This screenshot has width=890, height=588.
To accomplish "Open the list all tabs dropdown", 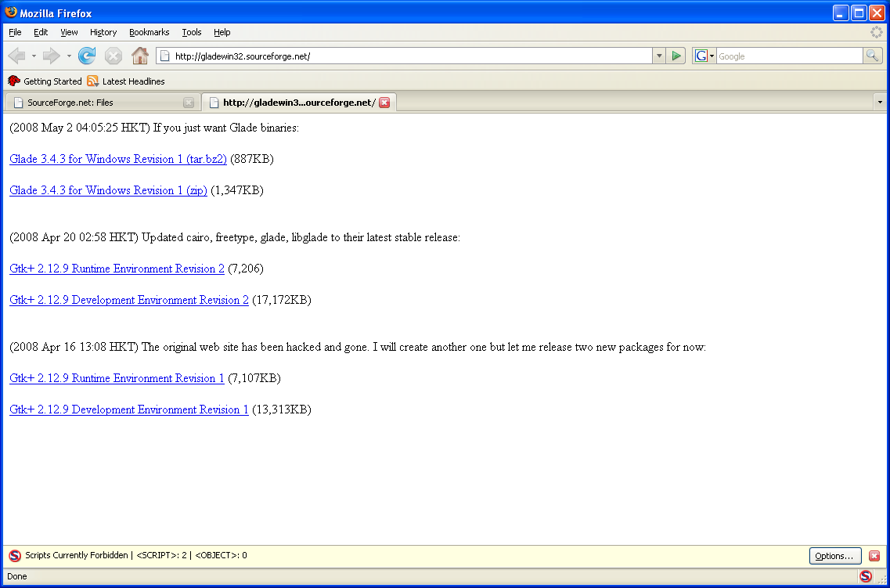I will coord(880,103).
